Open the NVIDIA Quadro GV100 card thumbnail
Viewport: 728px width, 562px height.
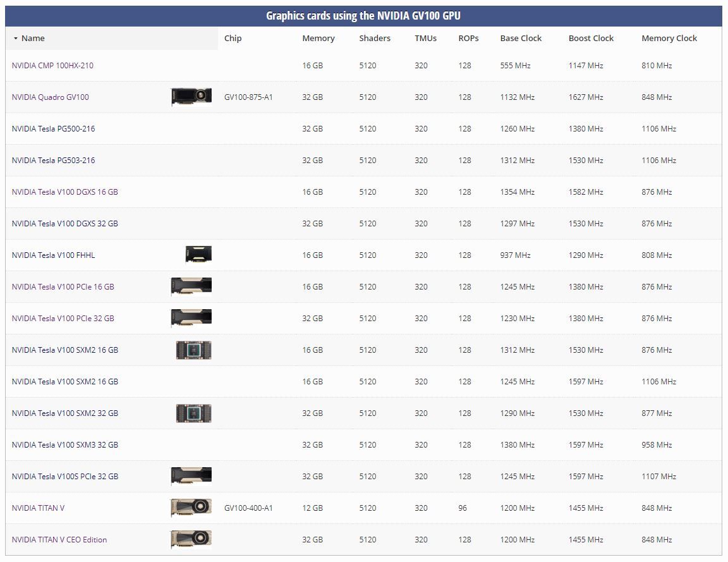[191, 97]
